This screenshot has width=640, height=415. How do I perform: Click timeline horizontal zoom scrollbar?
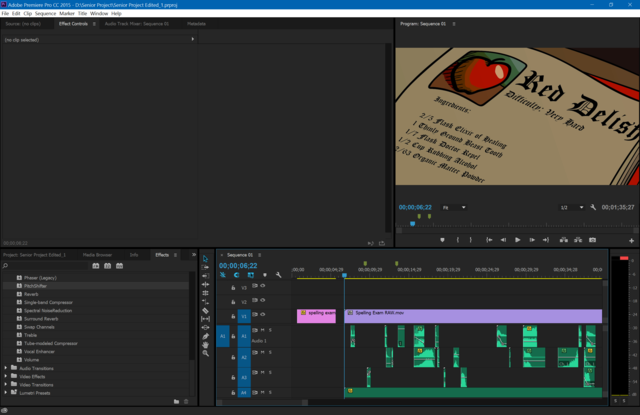262,402
